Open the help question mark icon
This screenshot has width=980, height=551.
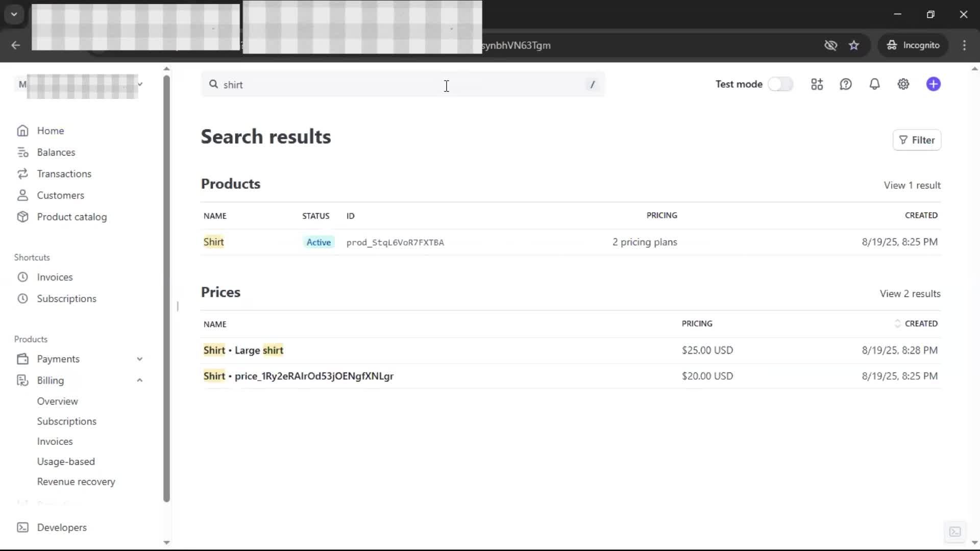coord(846,84)
